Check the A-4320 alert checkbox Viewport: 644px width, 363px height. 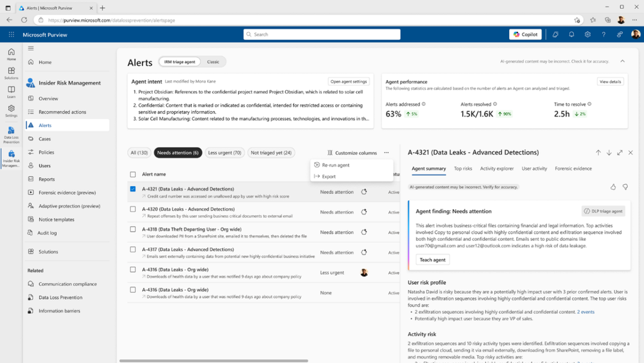tap(133, 209)
